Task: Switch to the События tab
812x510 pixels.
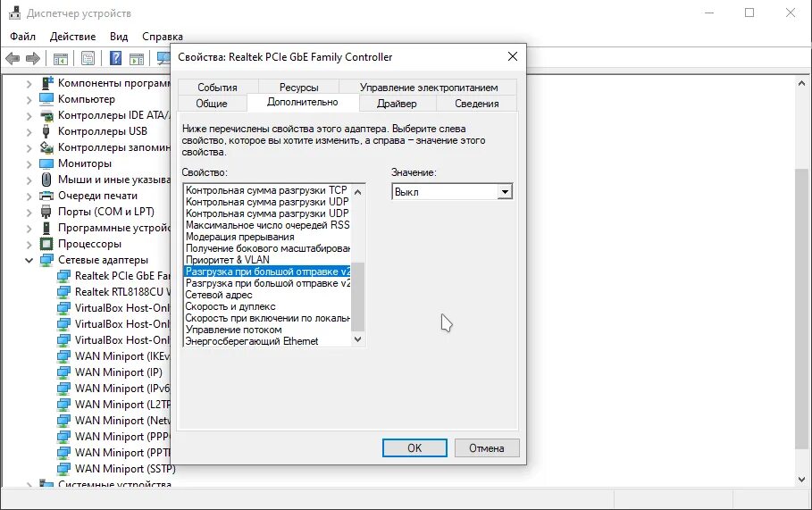Action: [217, 88]
